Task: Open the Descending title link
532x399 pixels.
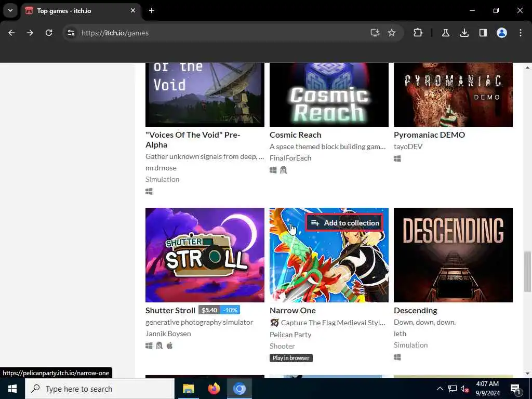Action: (x=416, y=311)
